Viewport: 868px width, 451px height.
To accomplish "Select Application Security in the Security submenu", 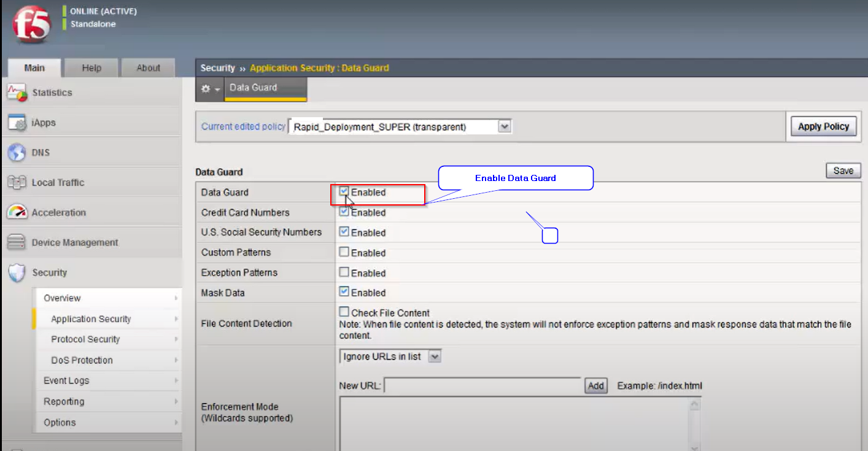I will [91, 319].
